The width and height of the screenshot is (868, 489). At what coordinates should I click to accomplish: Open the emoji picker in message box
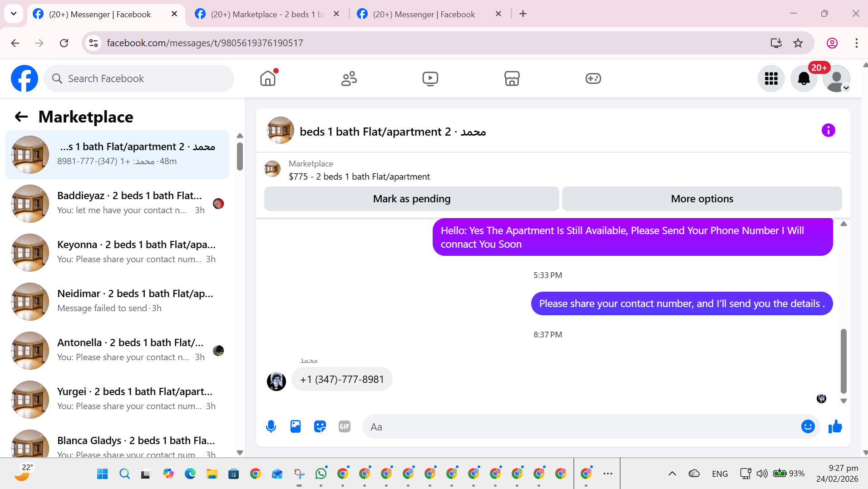[808, 427]
